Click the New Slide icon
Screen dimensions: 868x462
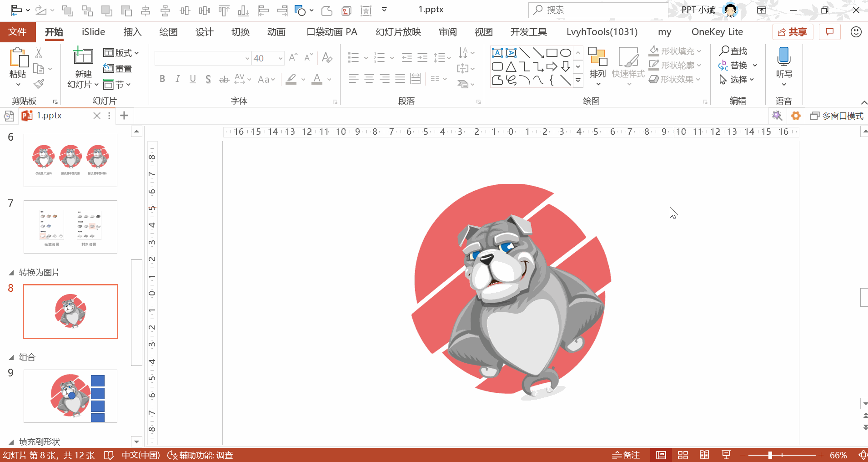click(x=83, y=56)
